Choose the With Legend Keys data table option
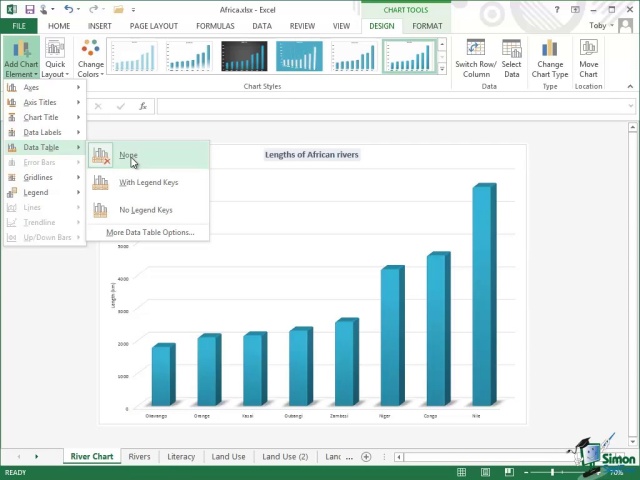Image resolution: width=640 pixels, height=480 pixels. (148, 183)
